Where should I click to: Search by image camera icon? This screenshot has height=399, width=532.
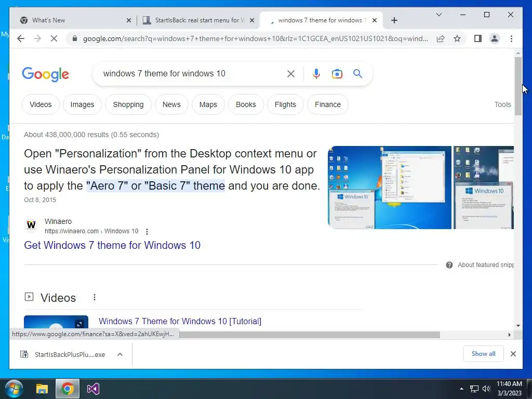pyautogui.click(x=337, y=74)
